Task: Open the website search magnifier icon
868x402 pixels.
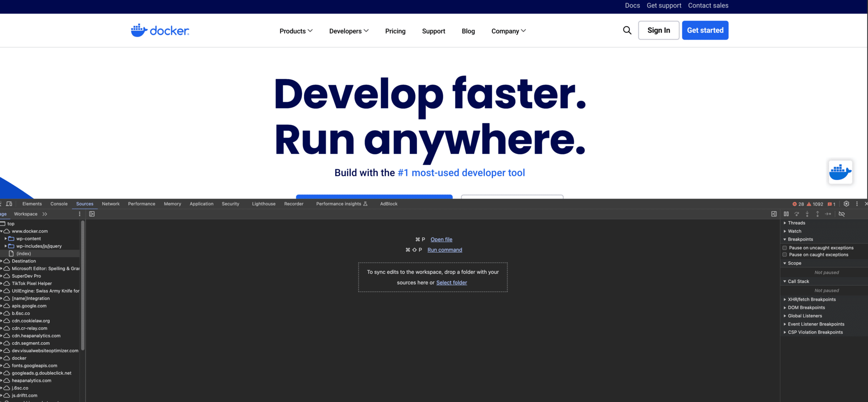Action: coord(627,30)
